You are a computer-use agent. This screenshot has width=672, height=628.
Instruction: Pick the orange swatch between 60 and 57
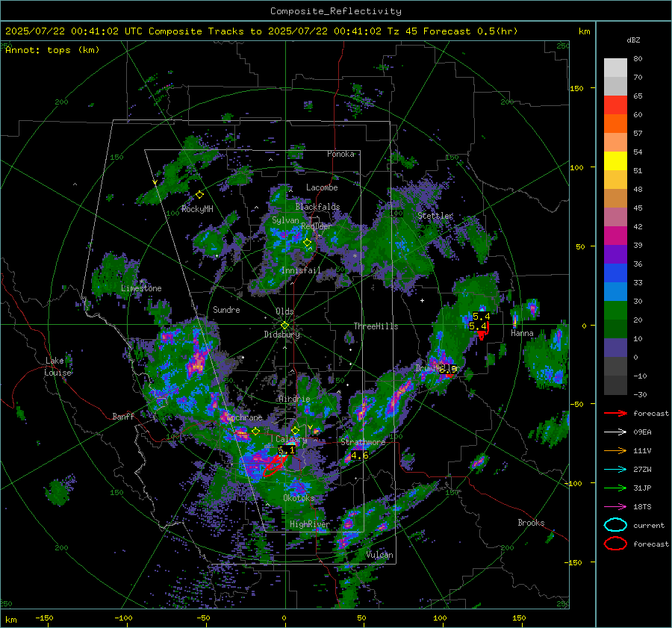615,124
